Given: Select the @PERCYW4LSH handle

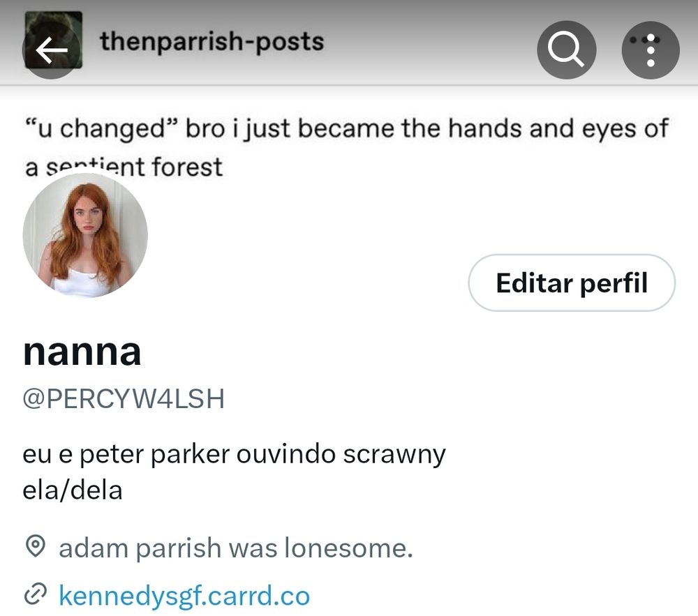Looking at the screenshot, I should coord(124,398).
